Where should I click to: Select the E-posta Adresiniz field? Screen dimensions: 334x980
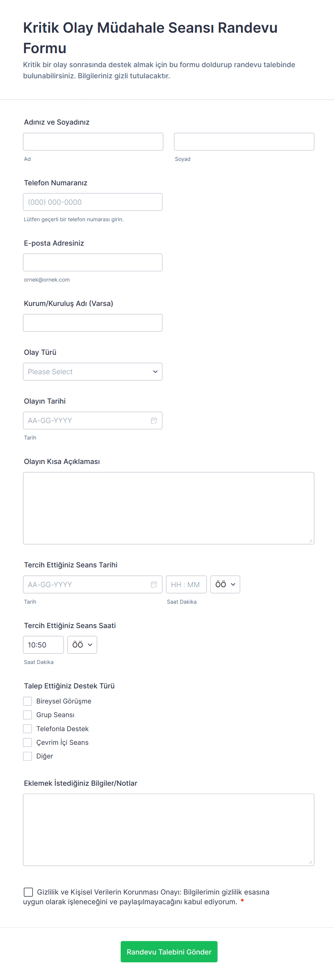click(x=92, y=263)
